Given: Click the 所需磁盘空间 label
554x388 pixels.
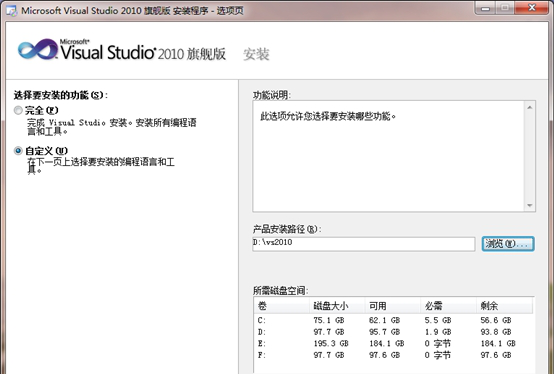Looking at the screenshot, I should pos(281,290).
